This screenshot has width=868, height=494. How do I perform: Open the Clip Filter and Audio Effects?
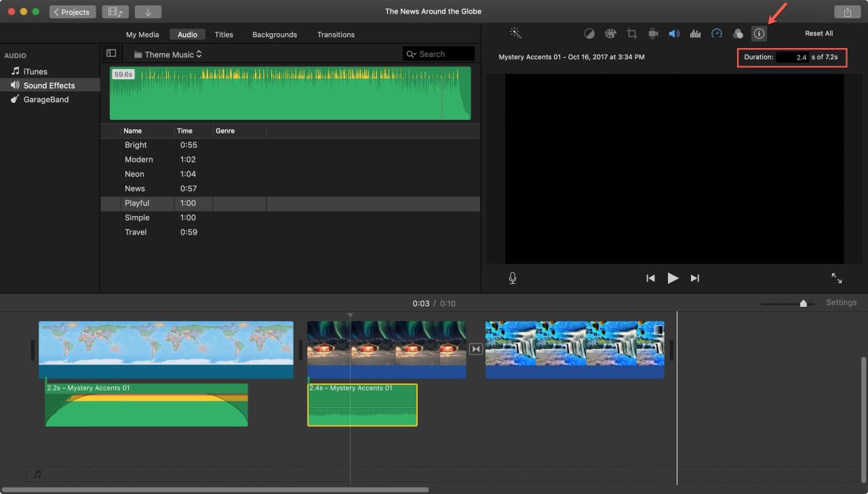738,33
